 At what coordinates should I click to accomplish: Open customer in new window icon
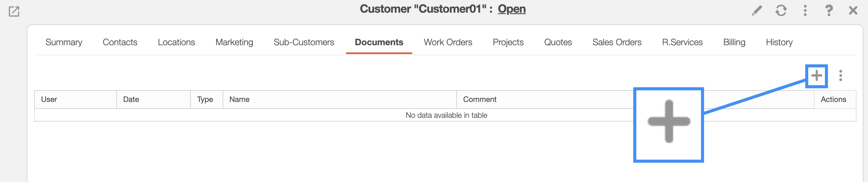pyautogui.click(x=14, y=12)
